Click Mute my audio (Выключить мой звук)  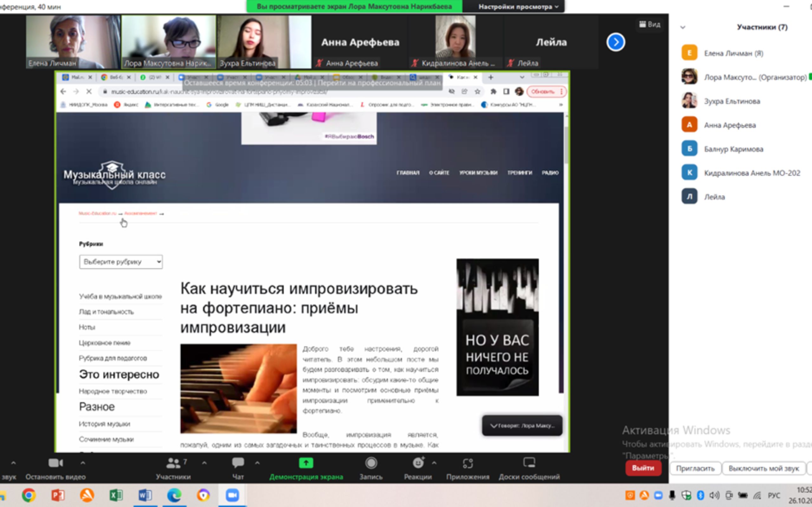763,468
